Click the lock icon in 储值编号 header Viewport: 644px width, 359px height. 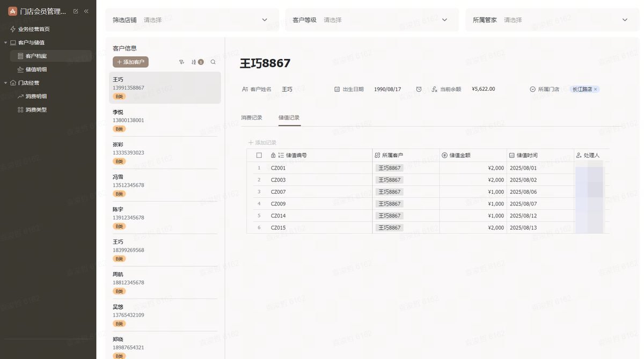274,155
